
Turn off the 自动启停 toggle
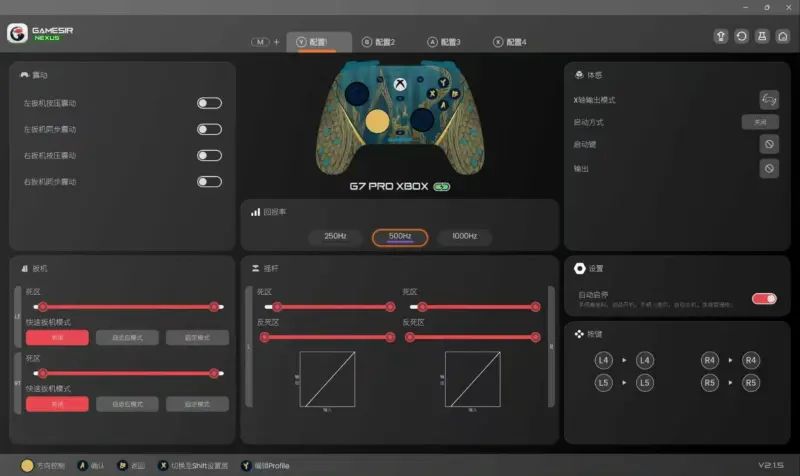coord(764,298)
